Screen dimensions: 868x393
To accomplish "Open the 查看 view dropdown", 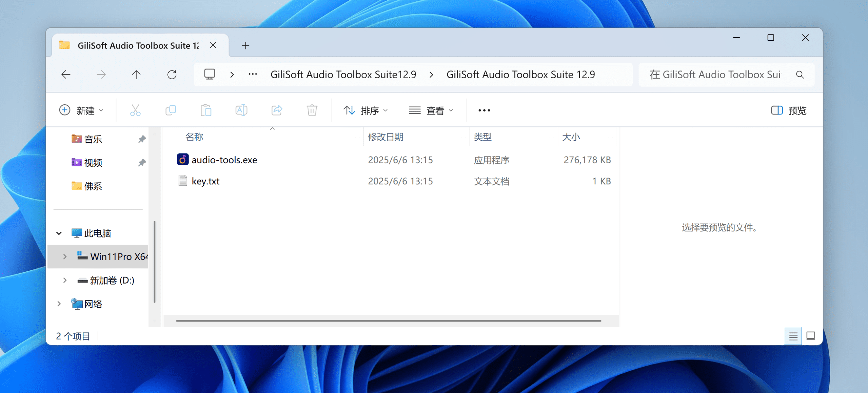I will point(431,110).
